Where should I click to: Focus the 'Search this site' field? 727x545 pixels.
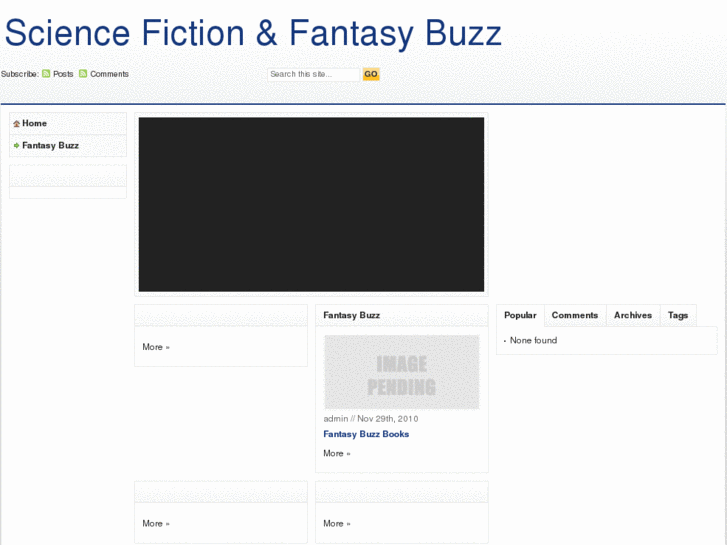point(313,74)
